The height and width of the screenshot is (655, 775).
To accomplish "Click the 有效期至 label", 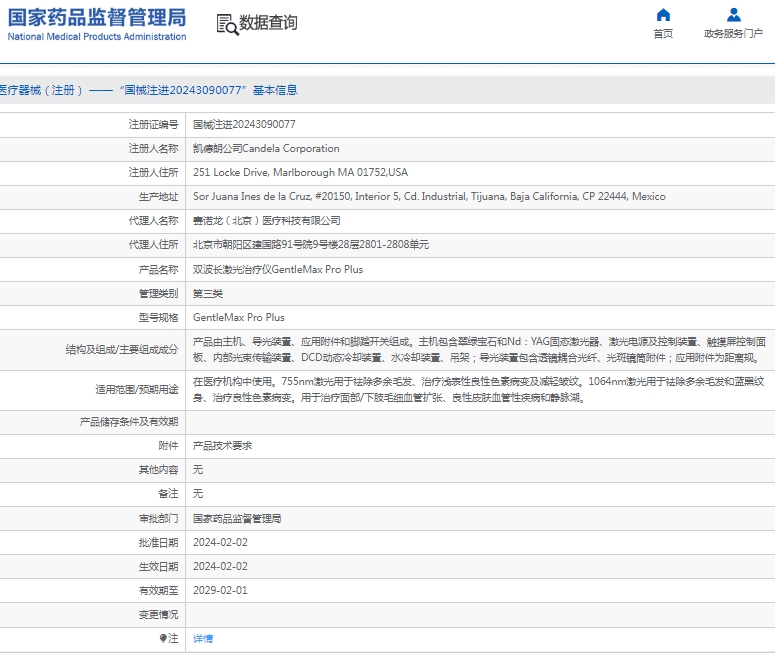I will coord(158,590).
